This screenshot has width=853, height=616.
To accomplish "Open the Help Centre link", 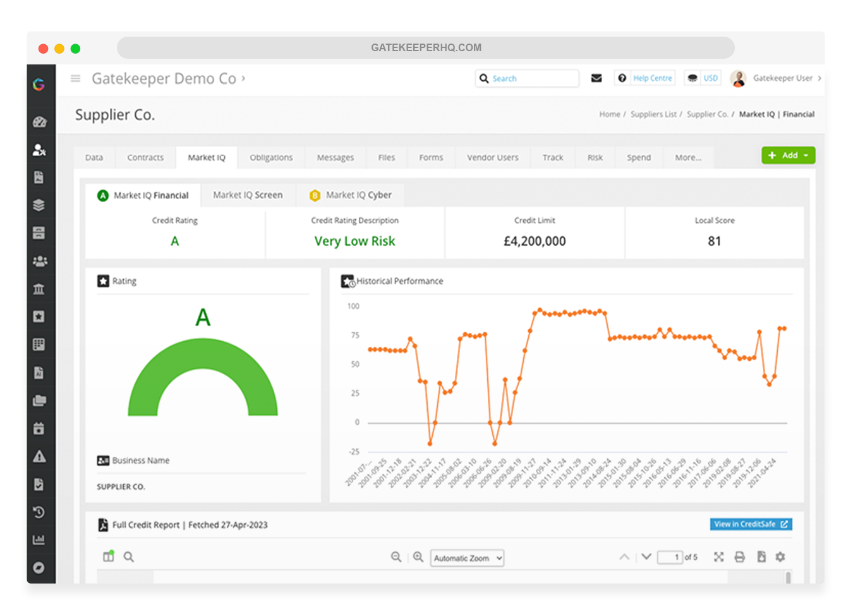I will click(645, 78).
